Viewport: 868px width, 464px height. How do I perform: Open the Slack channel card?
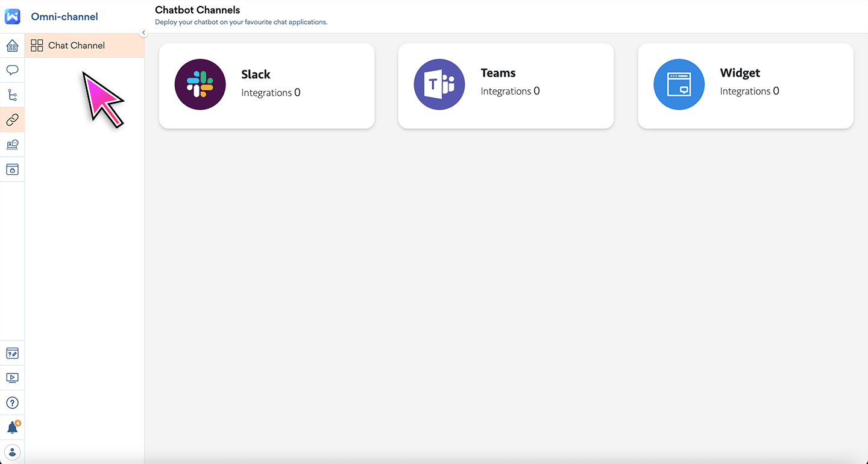[x=266, y=86]
